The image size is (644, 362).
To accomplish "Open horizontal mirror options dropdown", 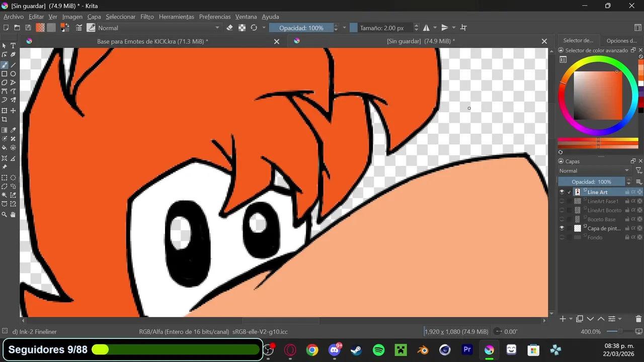I will point(434,28).
